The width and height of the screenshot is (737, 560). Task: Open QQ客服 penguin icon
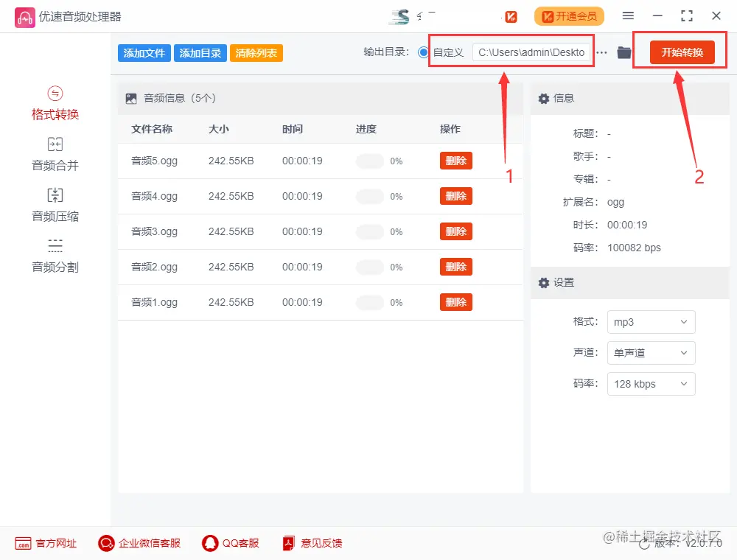tap(209, 543)
